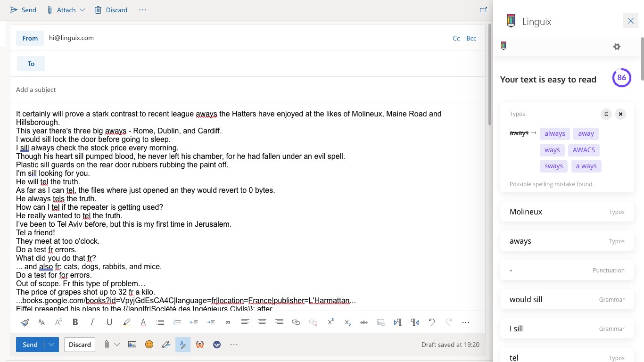Viewport: 644px width, 362px height.
Task: Toggle the bulleted list
Action: pyautogui.click(x=160, y=322)
